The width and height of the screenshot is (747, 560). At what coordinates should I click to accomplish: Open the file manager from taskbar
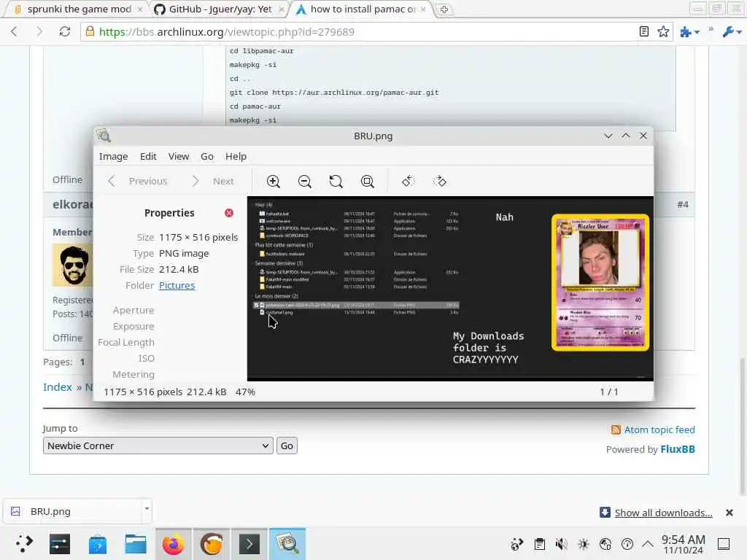click(135, 544)
